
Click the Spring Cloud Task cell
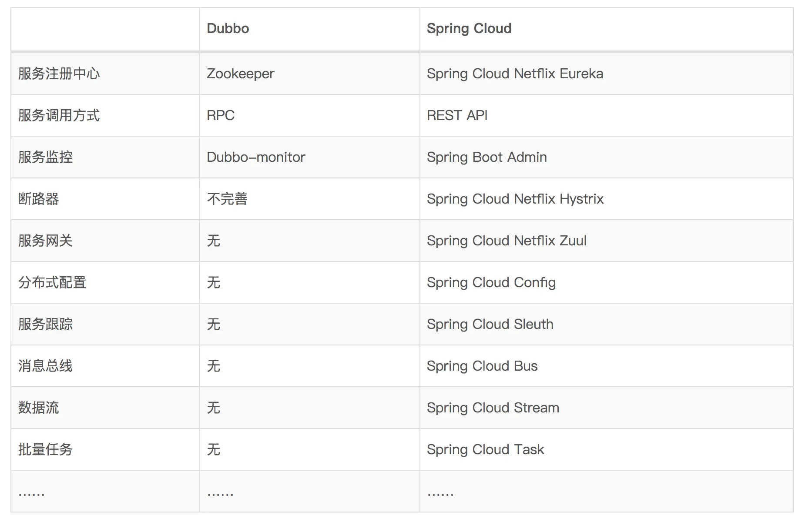(x=485, y=449)
